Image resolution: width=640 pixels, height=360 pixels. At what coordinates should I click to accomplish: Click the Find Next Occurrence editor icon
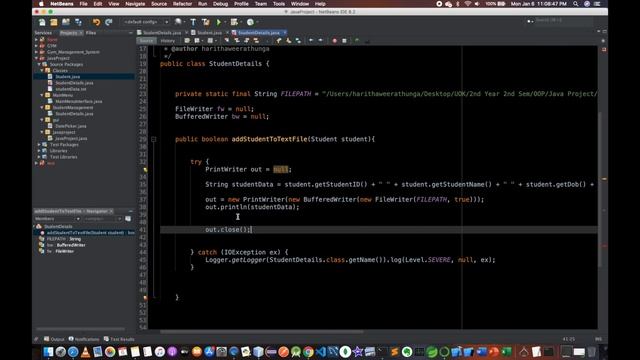pos(247,40)
